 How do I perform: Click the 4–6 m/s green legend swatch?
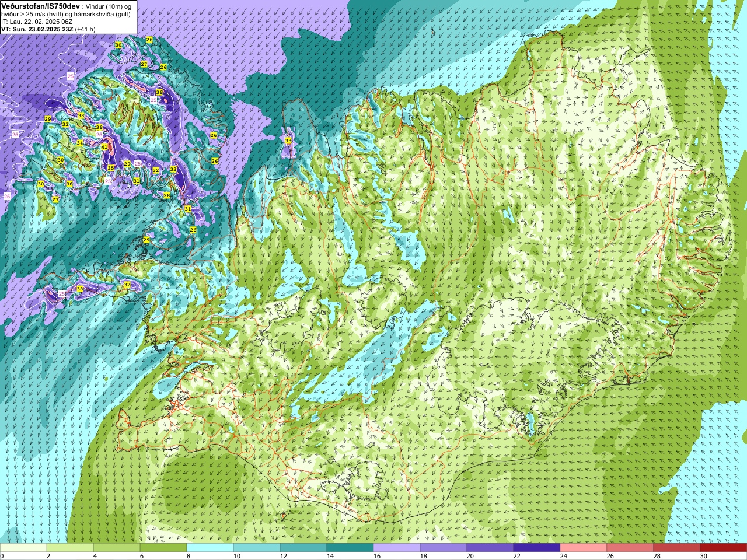[117, 548]
